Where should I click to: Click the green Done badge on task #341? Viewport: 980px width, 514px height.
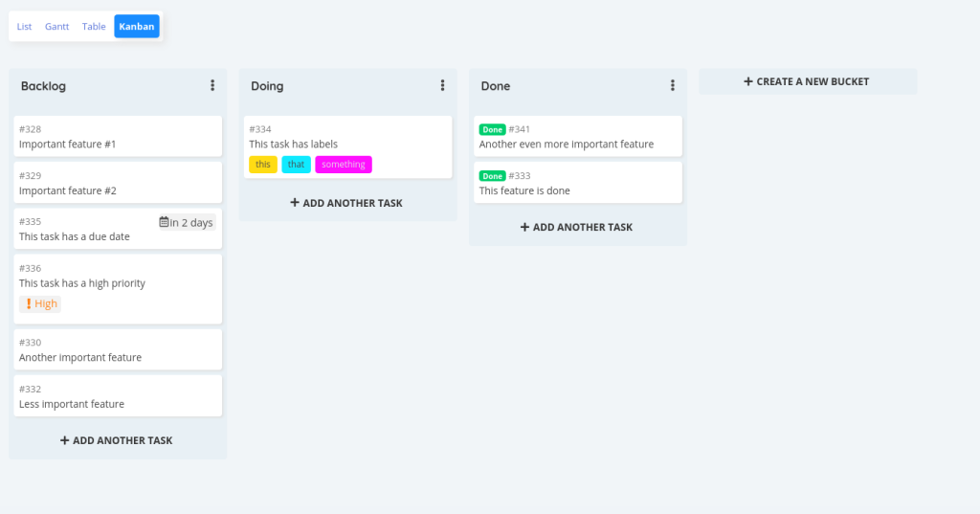pos(492,129)
